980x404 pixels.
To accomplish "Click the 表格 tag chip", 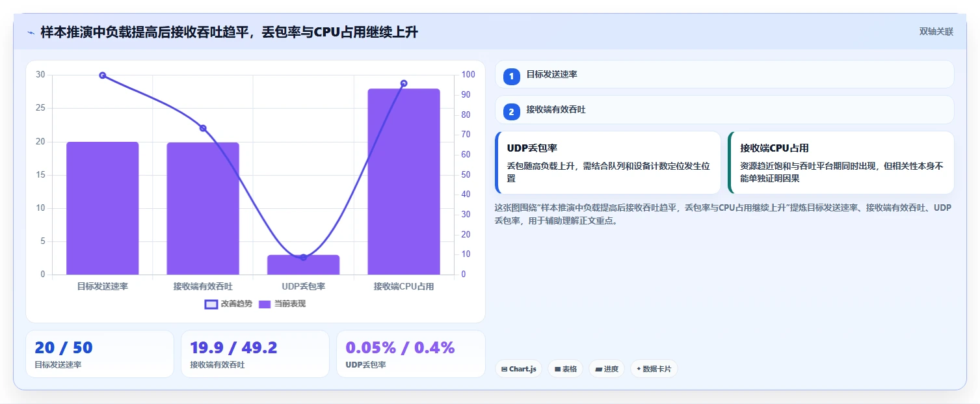I will (565, 369).
